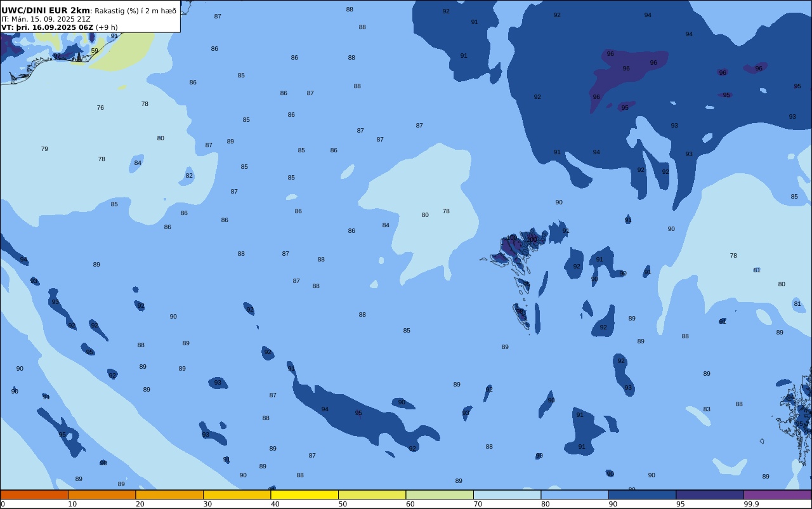The image size is (812, 509).
Task: Click the 80–90 light blue legend segment
Action: (575, 494)
